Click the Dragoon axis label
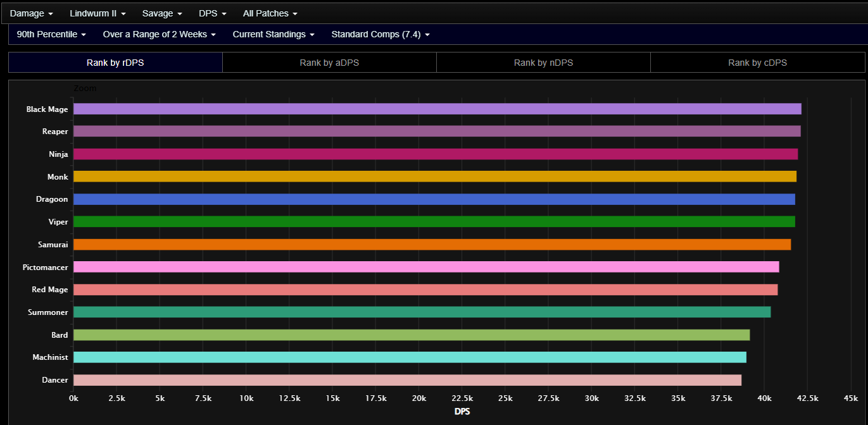Viewport: 868px width, 425px height. point(52,199)
